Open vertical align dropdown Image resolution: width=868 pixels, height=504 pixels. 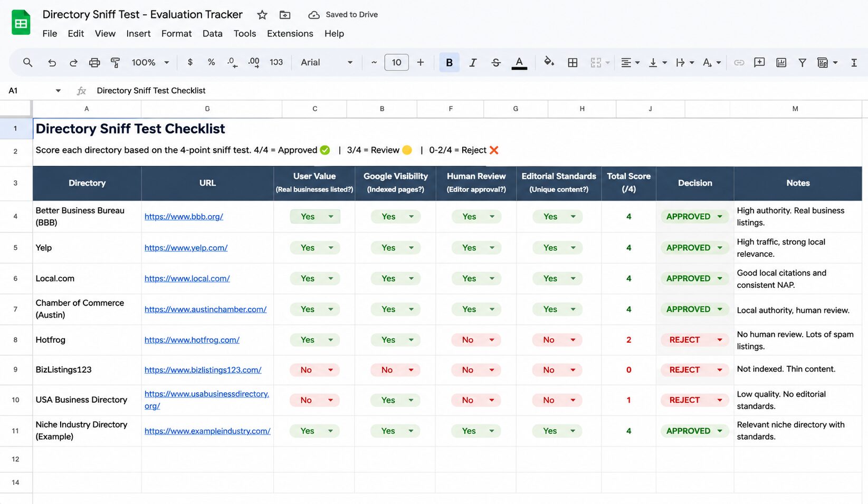(657, 62)
